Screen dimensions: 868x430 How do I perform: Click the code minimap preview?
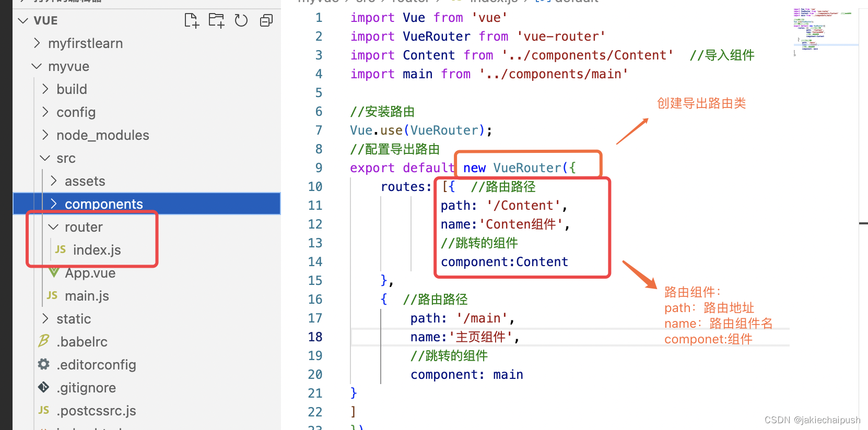pos(825,31)
